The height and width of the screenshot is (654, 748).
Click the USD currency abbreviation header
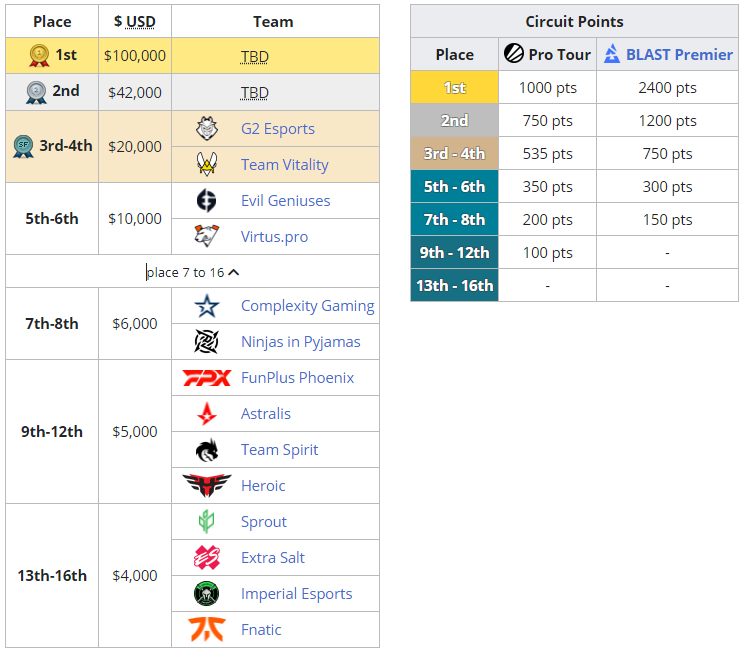pos(140,21)
